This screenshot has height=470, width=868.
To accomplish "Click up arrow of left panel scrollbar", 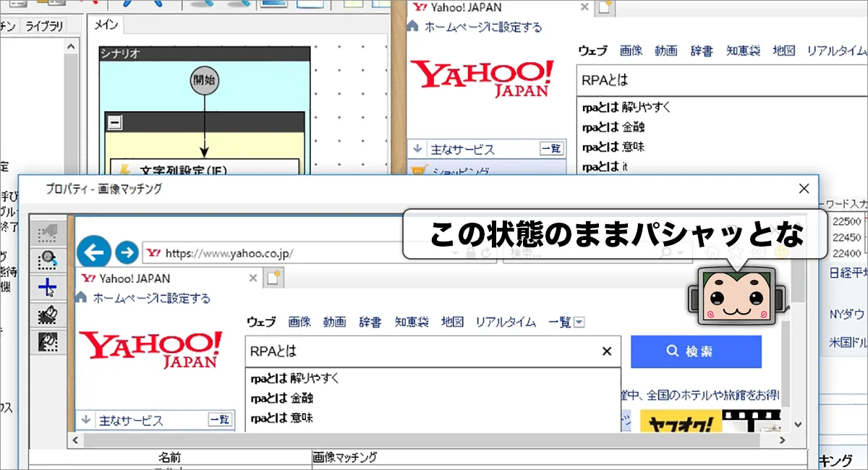I will point(71,47).
